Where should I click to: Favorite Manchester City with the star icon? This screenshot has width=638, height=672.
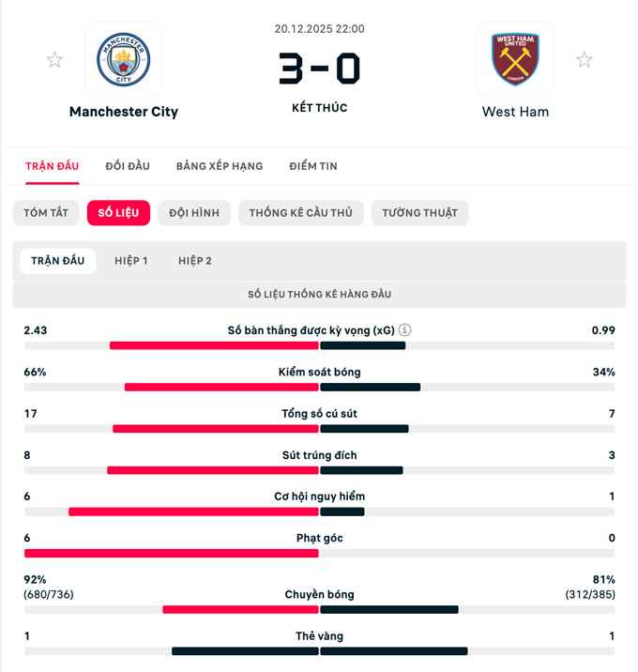tap(54, 60)
